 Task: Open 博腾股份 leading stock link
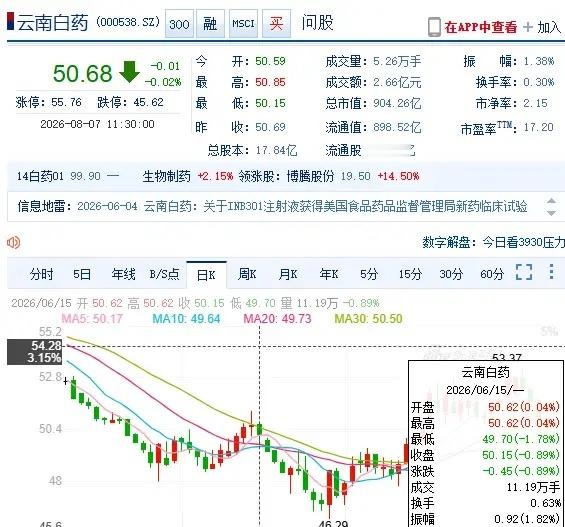[310, 176]
